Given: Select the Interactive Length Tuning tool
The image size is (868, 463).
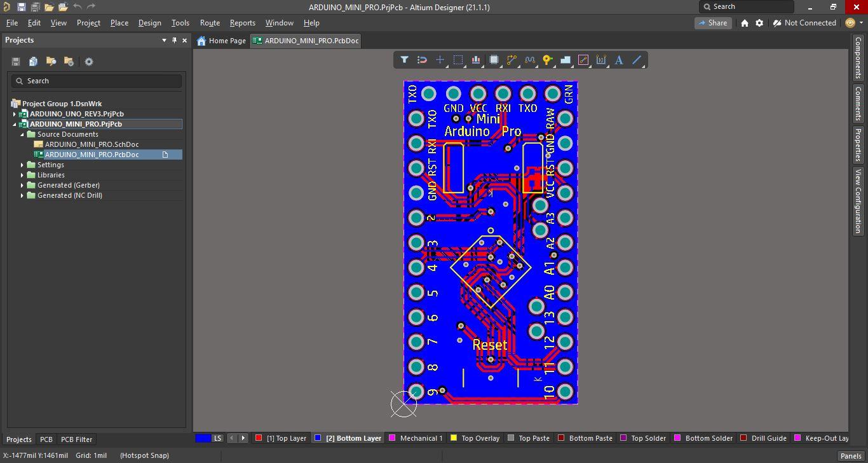Looking at the screenshot, I should tap(529, 60).
